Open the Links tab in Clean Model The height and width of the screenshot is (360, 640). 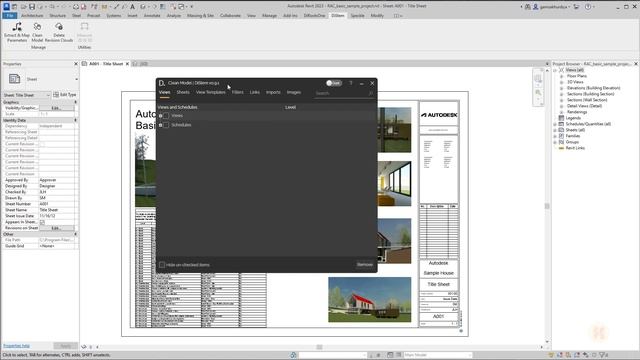pyautogui.click(x=255, y=92)
